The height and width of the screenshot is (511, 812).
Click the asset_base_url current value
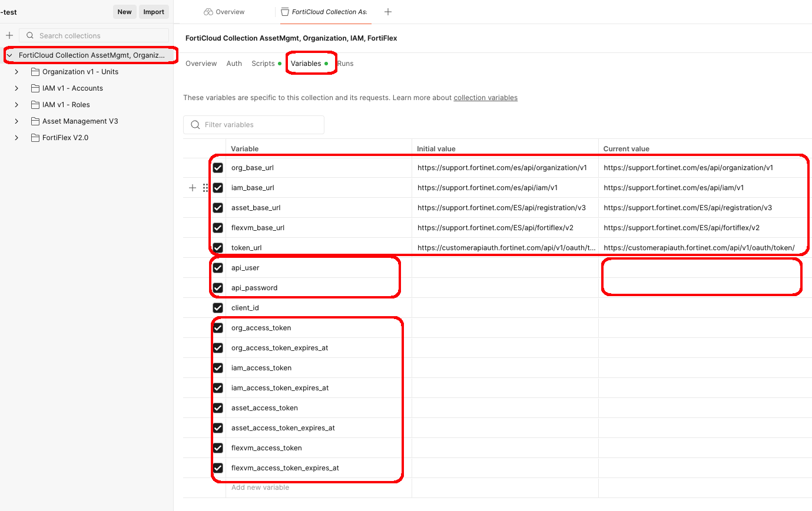click(x=688, y=208)
